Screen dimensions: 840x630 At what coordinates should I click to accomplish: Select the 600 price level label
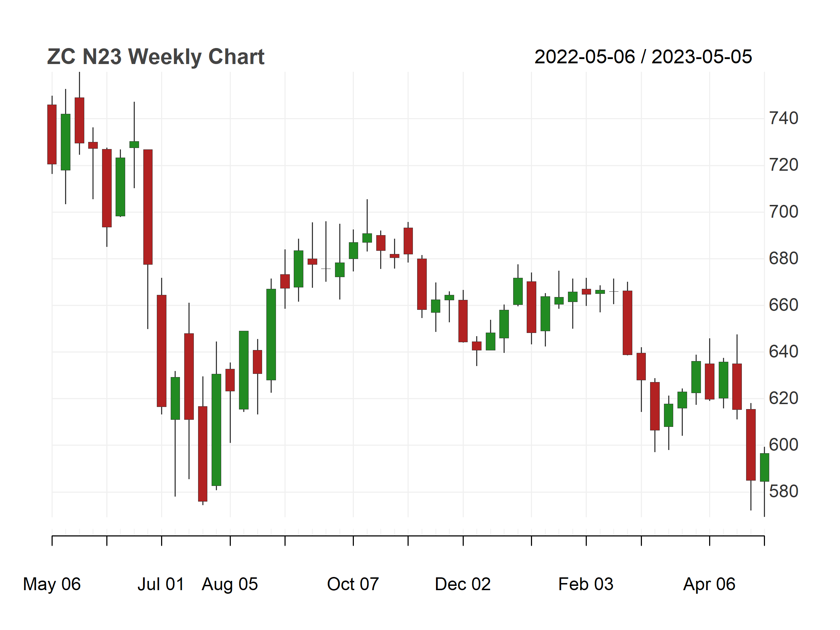783,445
